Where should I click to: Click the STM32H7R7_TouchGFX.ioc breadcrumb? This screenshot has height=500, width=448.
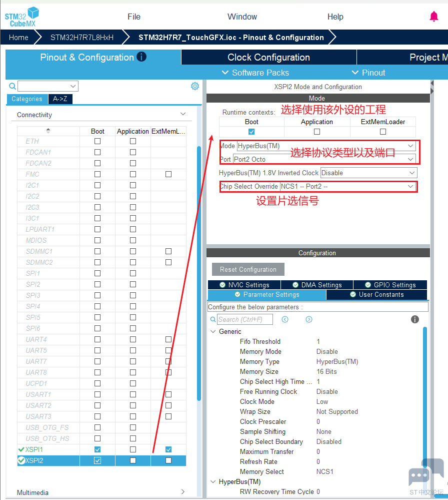231,38
